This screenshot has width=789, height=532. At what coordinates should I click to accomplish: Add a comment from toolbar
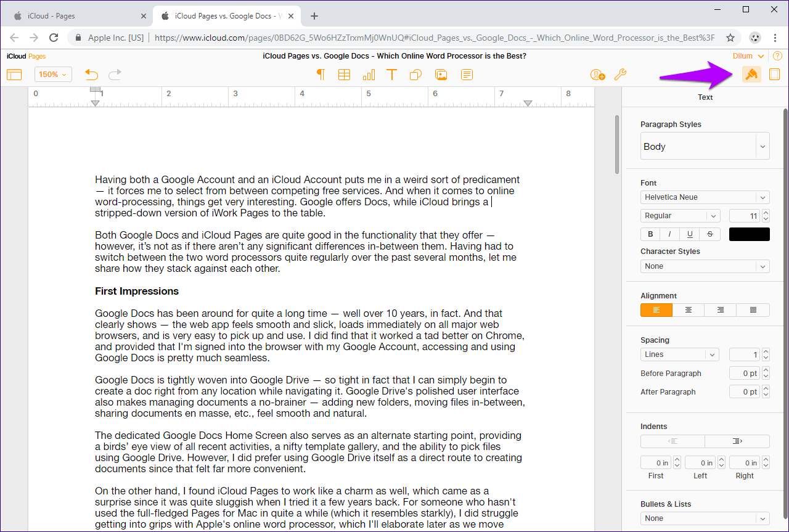pos(467,75)
